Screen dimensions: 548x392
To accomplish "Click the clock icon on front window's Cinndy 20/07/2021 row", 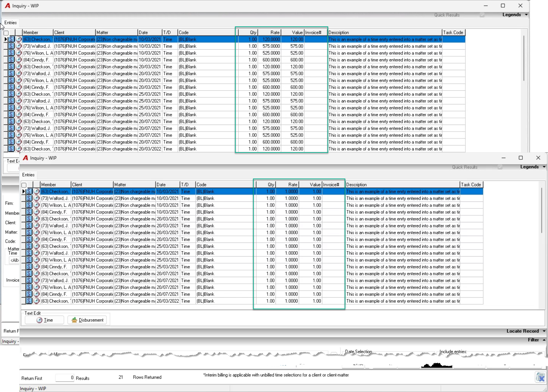I will click(x=37, y=294).
